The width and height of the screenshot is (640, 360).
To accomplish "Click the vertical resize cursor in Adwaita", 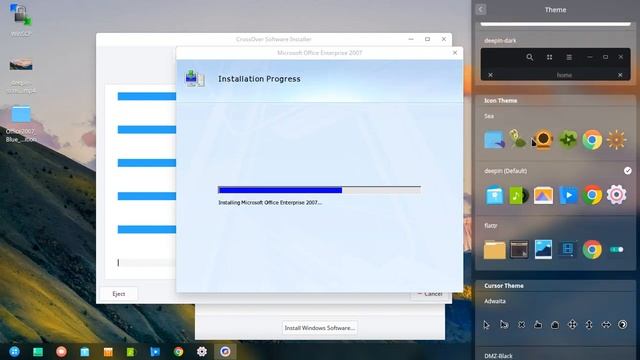I will pos(589,324).
